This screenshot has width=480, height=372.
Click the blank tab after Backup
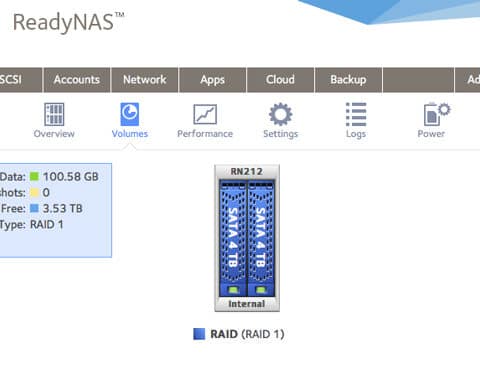418,80
